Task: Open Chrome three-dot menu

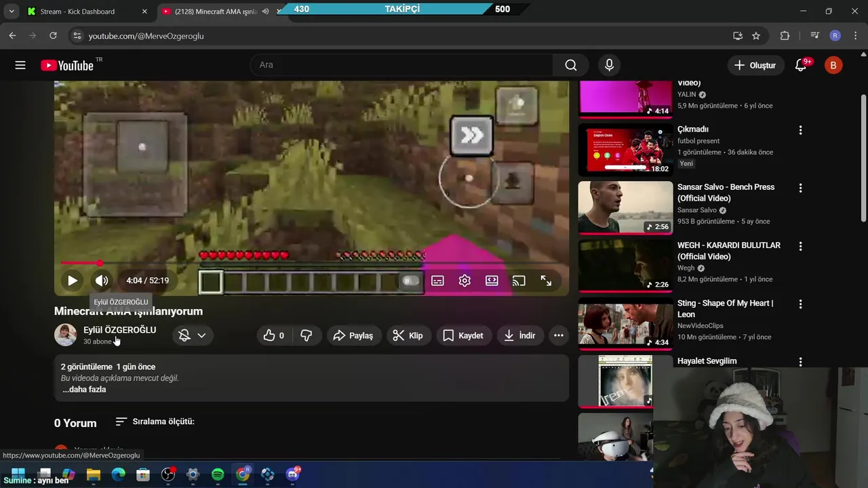Action: tap(854, 36)
